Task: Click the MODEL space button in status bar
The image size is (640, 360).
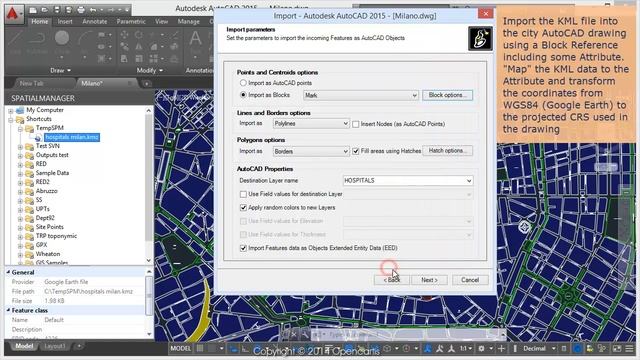Action: pyautogui.click(x=180, y=348)
